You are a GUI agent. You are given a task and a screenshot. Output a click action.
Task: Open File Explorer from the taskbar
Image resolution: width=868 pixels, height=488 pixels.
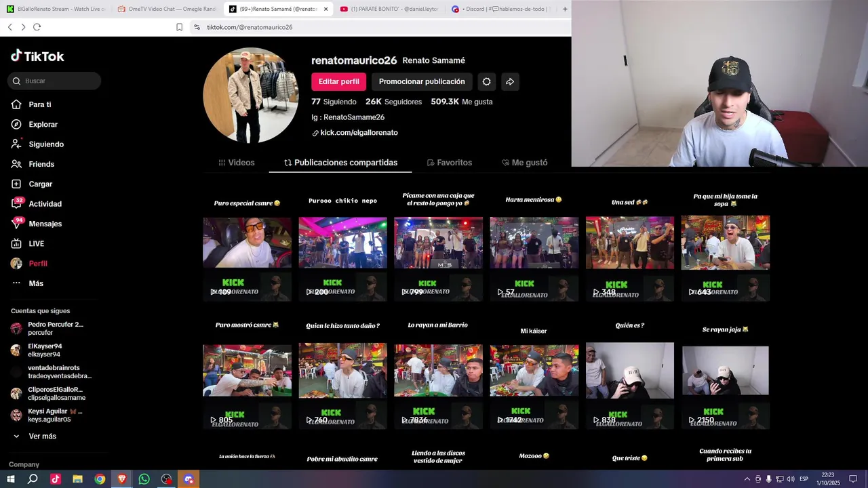(77, 479)
